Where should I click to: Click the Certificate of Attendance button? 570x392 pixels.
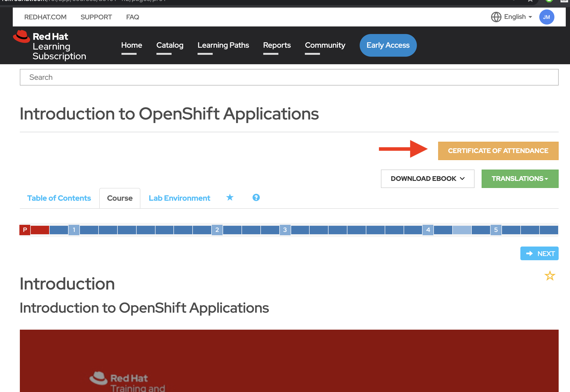tap(498, 151)
